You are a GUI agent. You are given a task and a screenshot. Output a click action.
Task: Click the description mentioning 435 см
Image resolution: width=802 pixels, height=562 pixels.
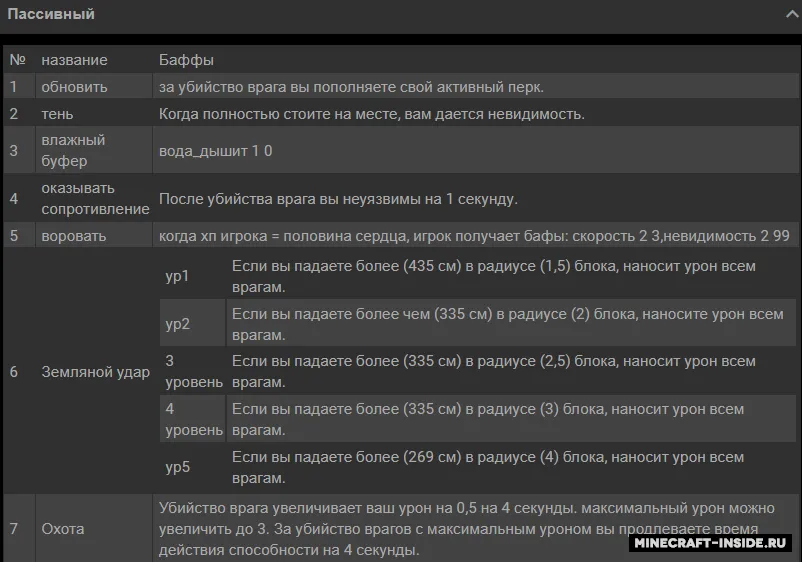pos(494,276)
